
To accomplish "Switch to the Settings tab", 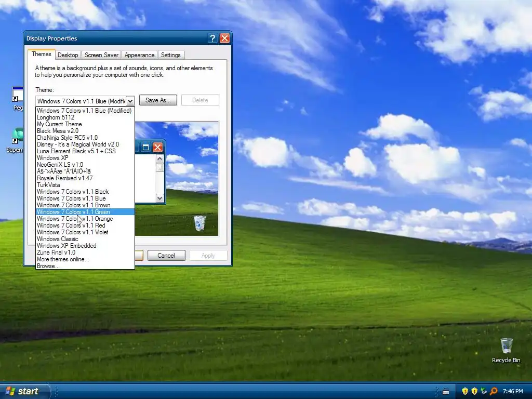I will pyautogui.click(x=170, y=55).
